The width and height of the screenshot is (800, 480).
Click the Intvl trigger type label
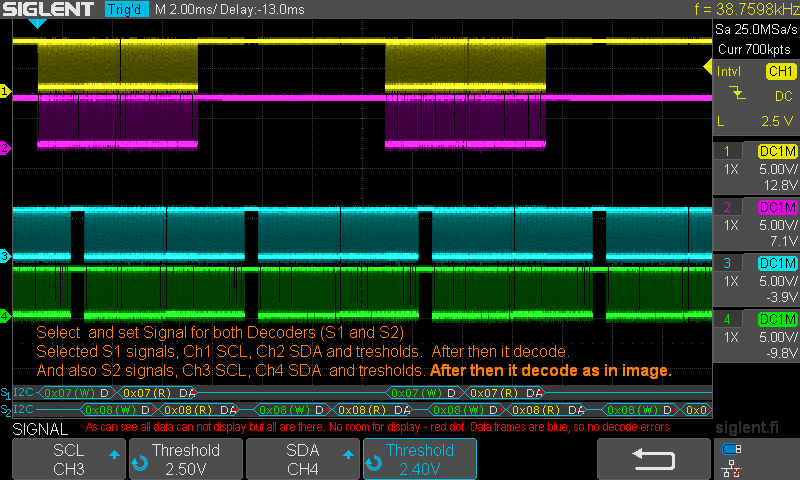729,71
